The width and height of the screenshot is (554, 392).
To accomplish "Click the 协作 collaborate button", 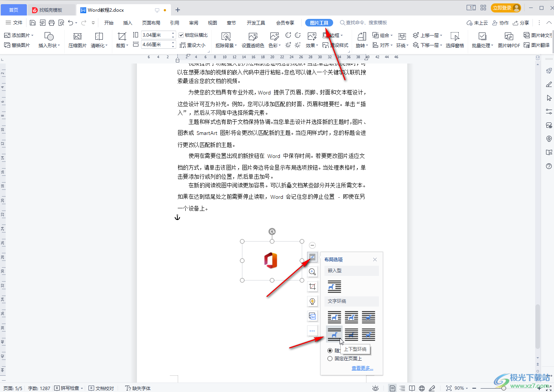I will [x=500, y=23].
